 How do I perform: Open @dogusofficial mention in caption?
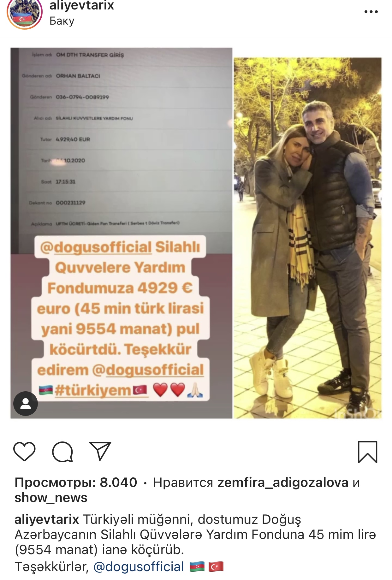pyautogui.click(x=139, y=567)
